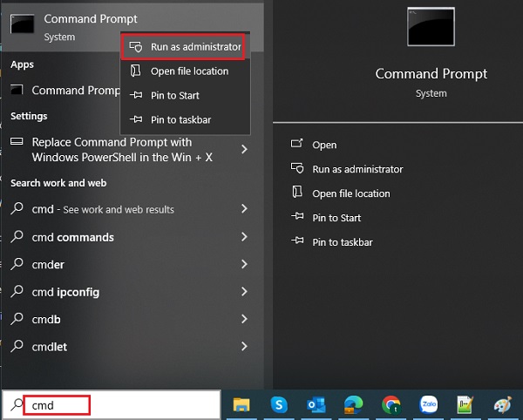Click the pin icon beside right-panel Pin to Start
This screenshot has height=420, width=523.
click(297, 216)
